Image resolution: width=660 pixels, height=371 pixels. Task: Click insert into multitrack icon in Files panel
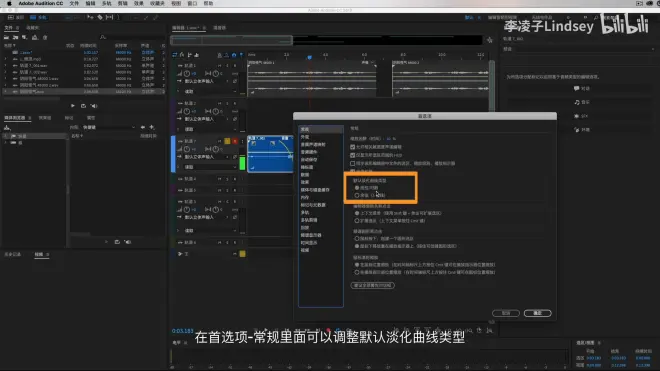35,37
